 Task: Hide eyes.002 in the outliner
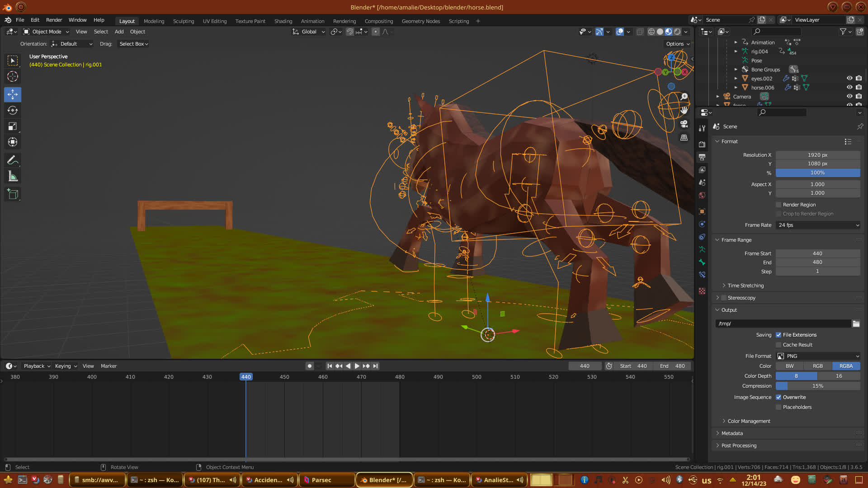[x=849, y=78]
